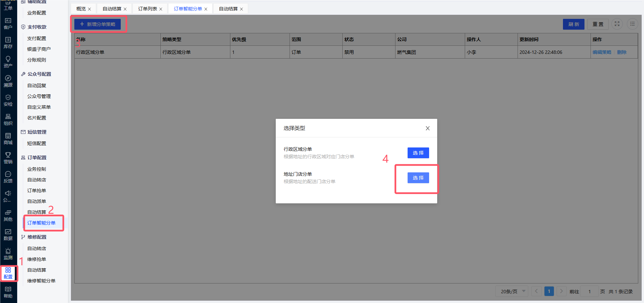The height and width of the screenshot is (303, 644).
Task: Open 维修智能分单 menu item
Action: [41, 281]
